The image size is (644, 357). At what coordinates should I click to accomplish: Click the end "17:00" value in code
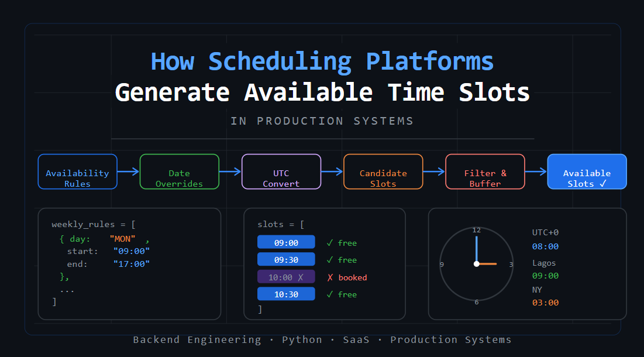(x=132, y=264)
